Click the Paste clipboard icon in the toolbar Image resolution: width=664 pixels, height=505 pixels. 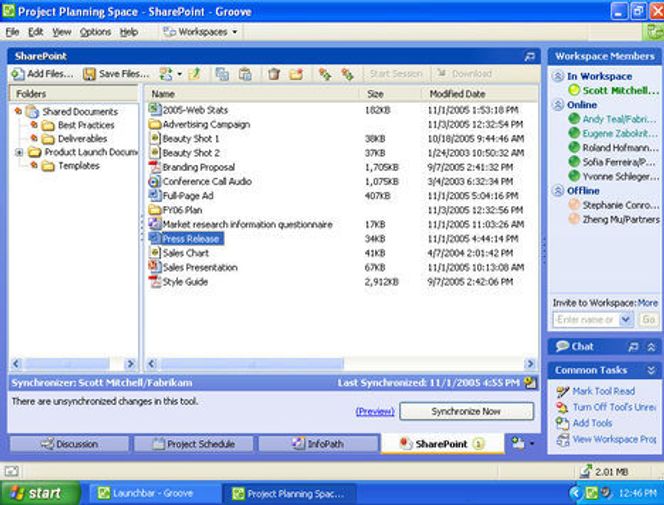point(245,74)
